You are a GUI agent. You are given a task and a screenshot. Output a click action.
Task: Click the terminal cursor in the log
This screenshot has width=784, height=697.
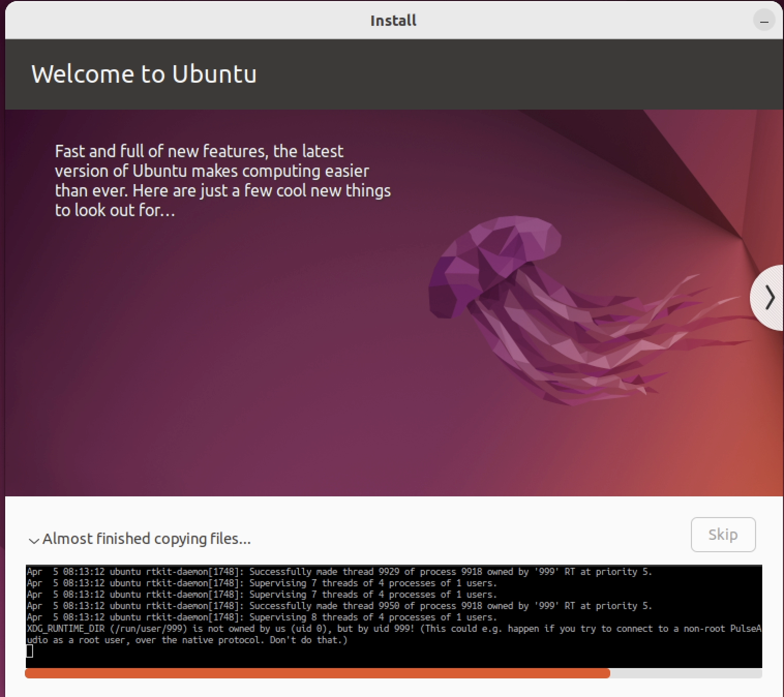click(x=29, y=651)
